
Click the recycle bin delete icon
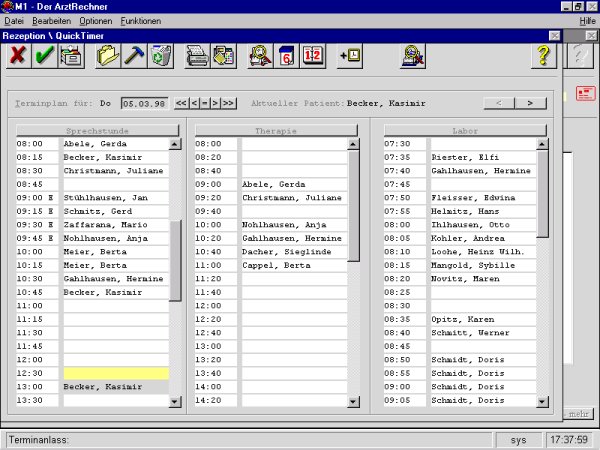point(161,56)
